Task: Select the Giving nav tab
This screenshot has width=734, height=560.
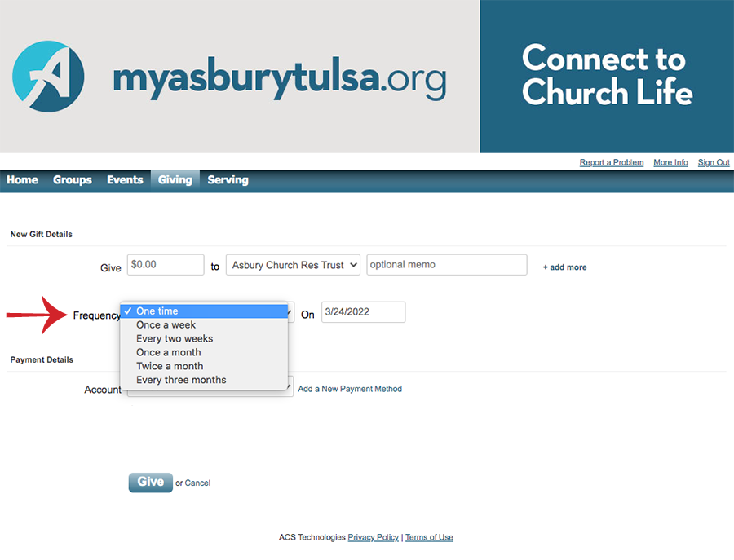Action: point(175,180)
